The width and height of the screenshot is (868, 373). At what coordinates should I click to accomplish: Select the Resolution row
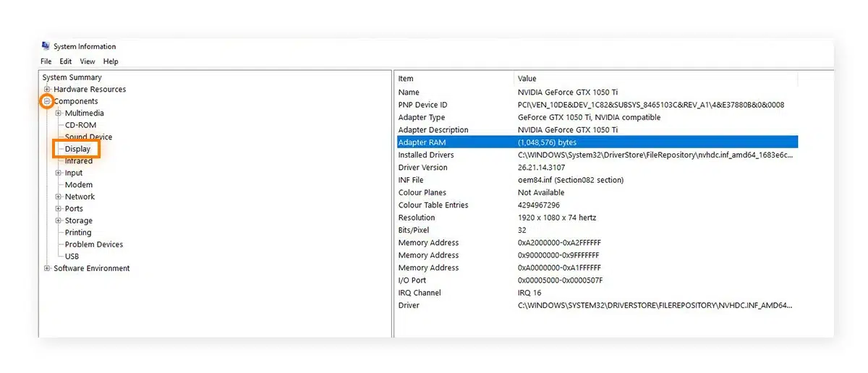[x=597, y=218]
